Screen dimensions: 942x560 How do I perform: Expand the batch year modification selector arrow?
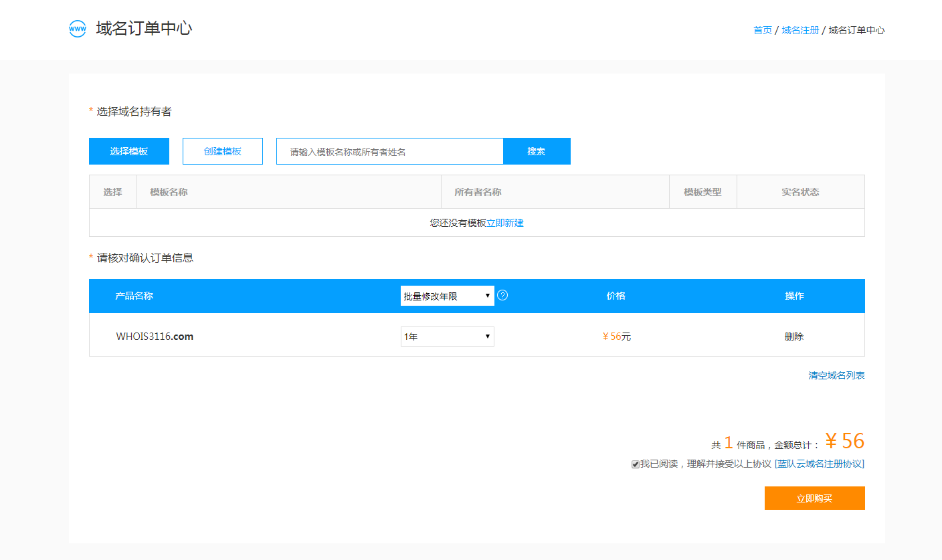488,295
